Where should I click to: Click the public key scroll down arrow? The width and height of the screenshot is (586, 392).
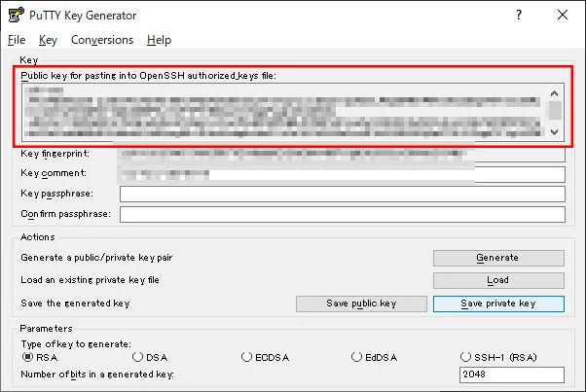click(x=555, y=131)
